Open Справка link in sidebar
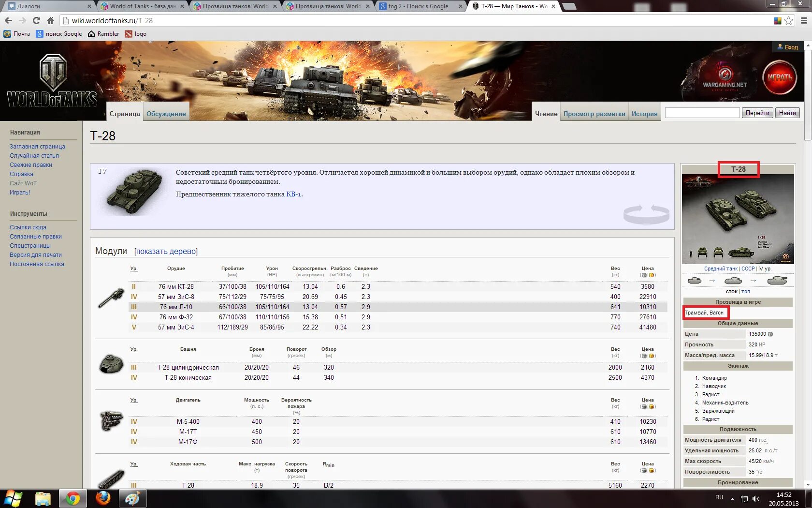 (x=21, y=174)
